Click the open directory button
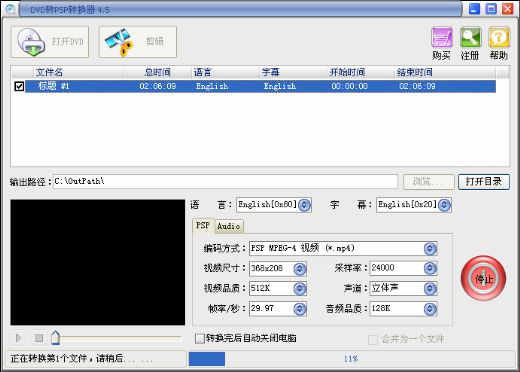The width and height of the screenshot is (520, 372). pos(484,182)
